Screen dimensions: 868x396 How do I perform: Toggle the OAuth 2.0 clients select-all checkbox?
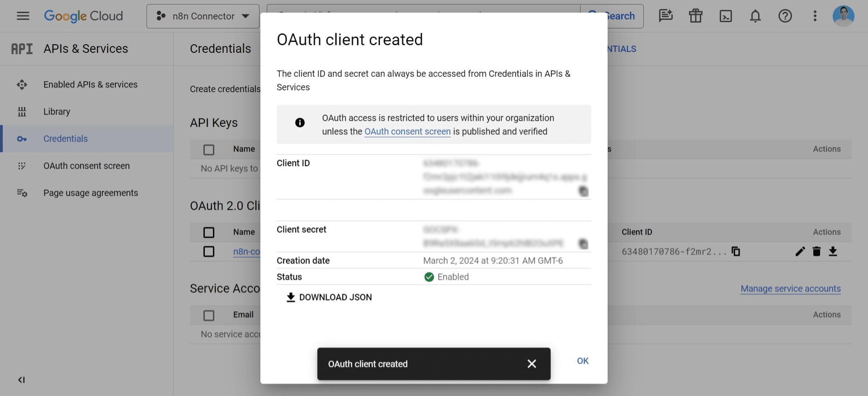pos(209,232)
